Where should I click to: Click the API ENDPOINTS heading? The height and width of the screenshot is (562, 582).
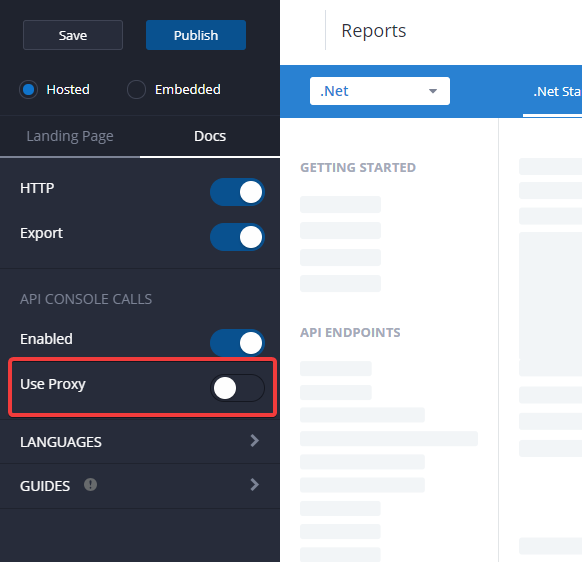click(350, 332)
